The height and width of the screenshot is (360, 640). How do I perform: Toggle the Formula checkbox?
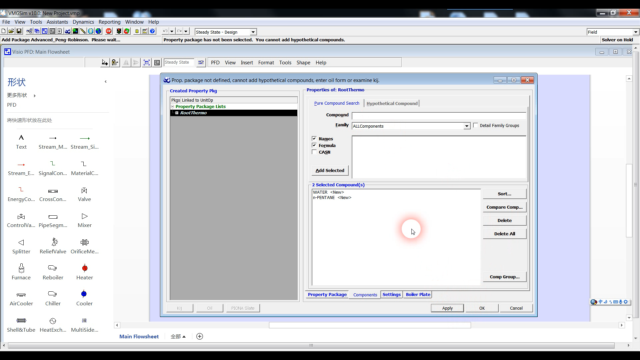coord(314,145)
